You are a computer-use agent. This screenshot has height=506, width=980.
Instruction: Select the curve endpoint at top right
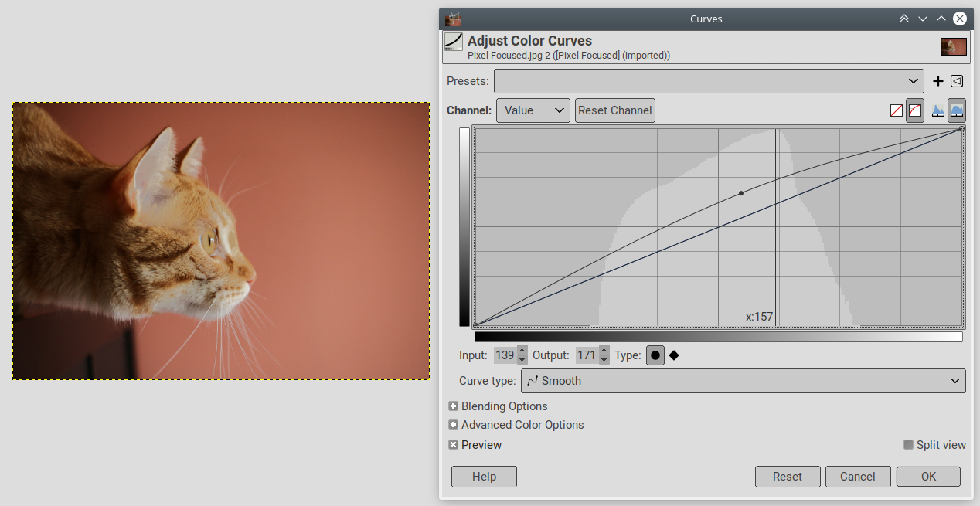[961, 128]
